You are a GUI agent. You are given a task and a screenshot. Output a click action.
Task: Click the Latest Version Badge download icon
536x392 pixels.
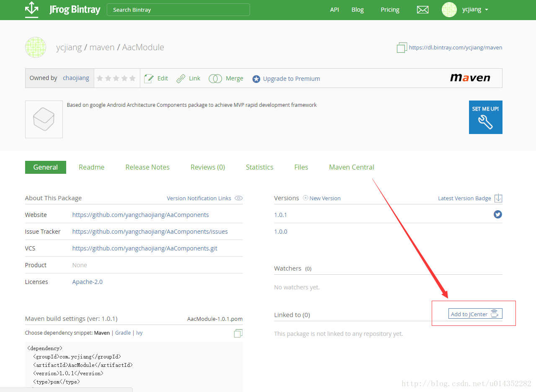tap(498, 198)
